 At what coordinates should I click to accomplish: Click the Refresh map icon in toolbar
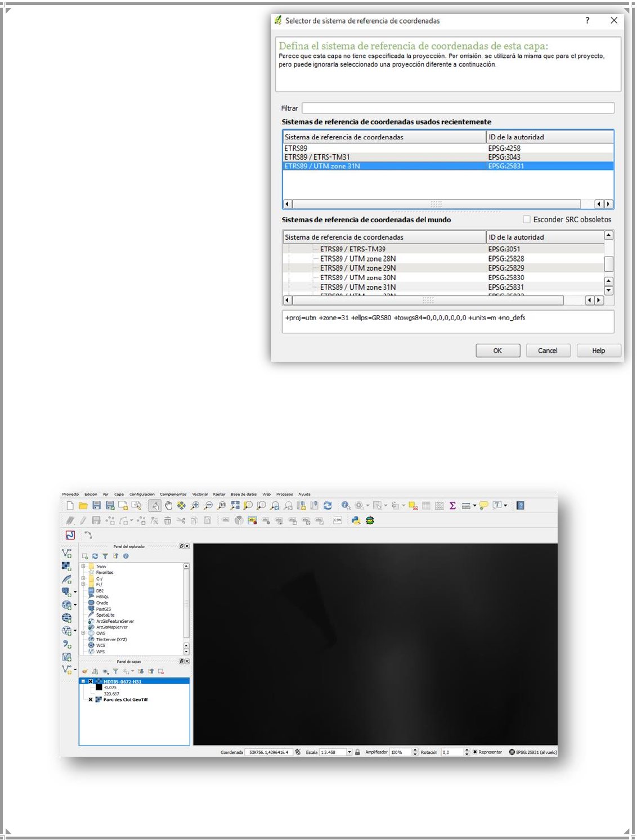coord(328,505)
